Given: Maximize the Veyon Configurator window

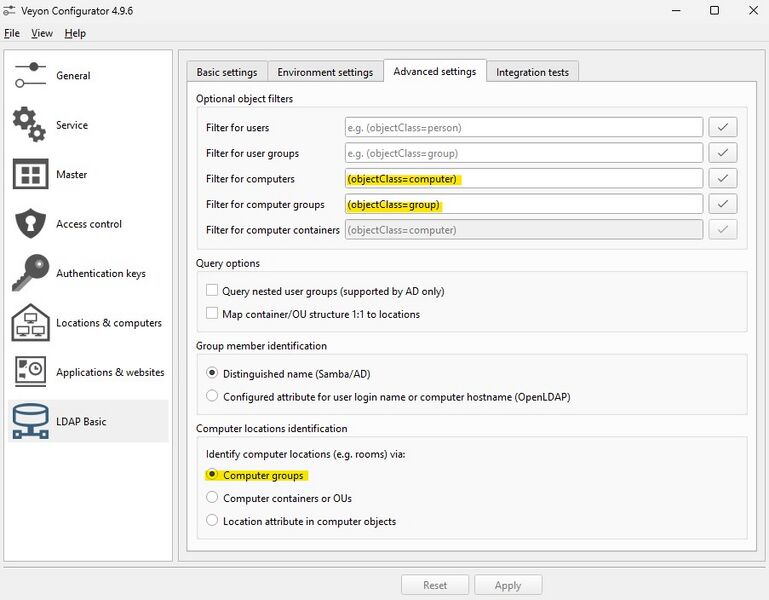Looking at the screenshot, I should tap(715, 10).
